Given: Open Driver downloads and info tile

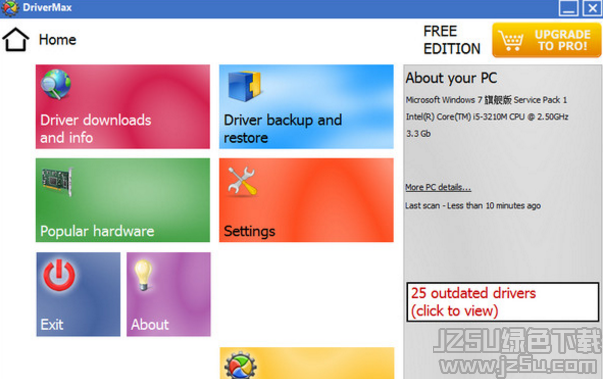Looking at the screenshot, I should (x=123, y=106).
